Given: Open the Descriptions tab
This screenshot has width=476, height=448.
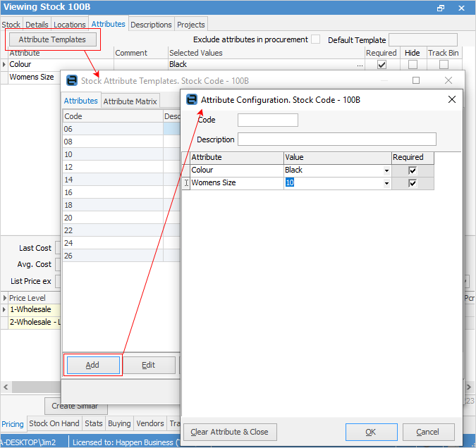Looking at the screenshot, I should pyautogui.click(x=151, y=25).
